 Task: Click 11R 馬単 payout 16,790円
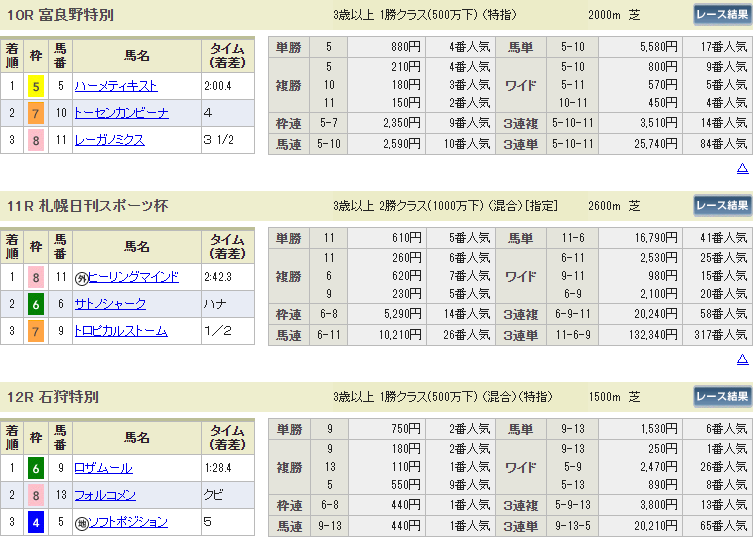(656, 238)
